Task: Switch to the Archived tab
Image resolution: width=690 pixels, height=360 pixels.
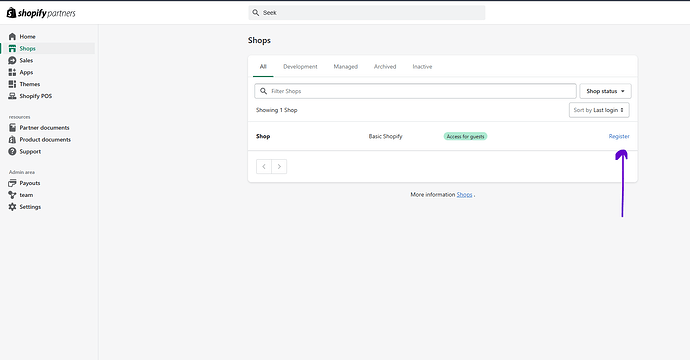Action: [x=385, y=66]
